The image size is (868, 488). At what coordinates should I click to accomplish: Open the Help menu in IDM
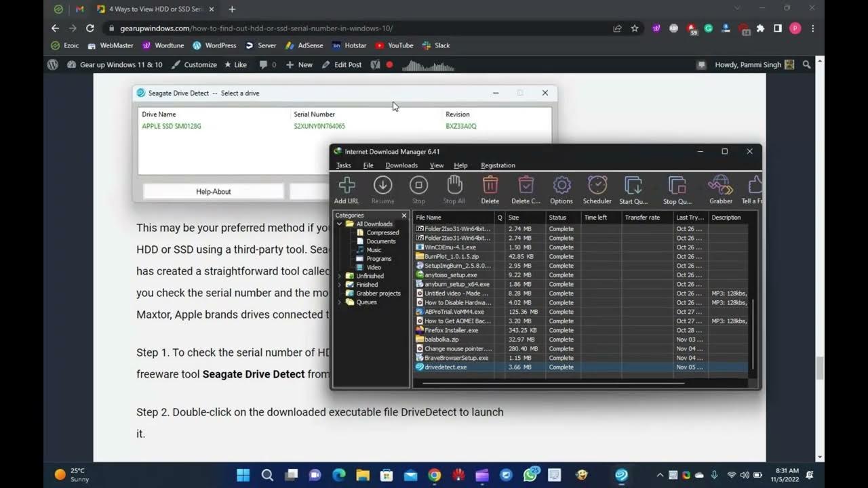pyautogui.click(x=460, y=165)
